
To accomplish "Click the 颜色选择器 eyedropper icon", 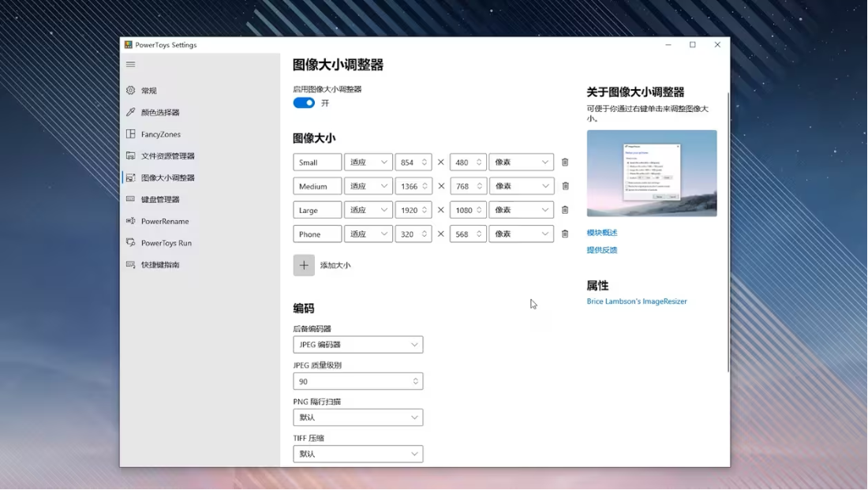I will [131, 112].
